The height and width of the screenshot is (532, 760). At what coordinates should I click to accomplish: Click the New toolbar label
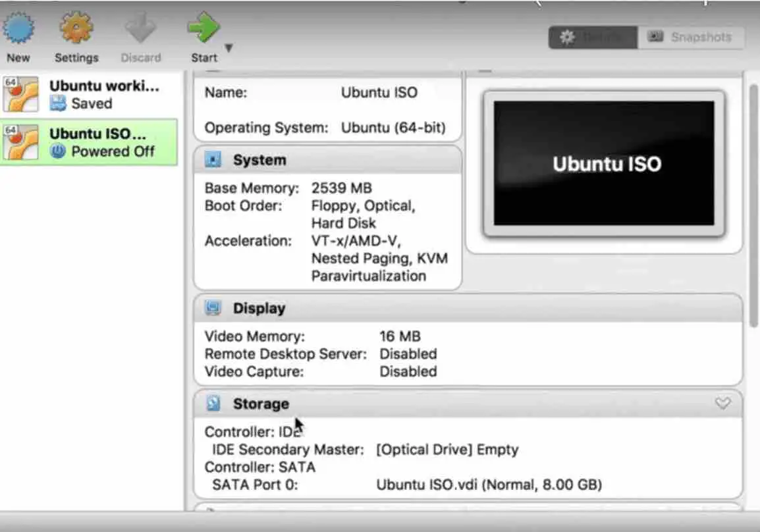coord(18,58)
